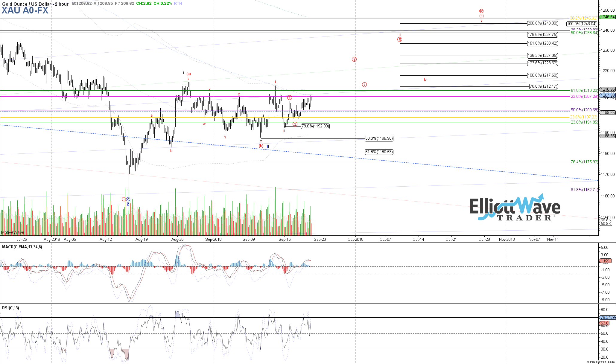The width and height of the screenshot is (616, 364).
Task: Click the Sep-16 date axis label
Action: pos(285,239)
